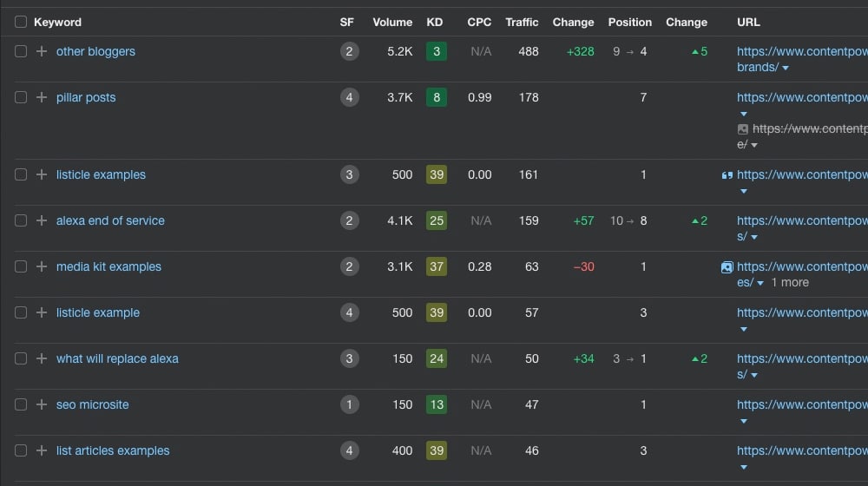Check the box for media kit examples
The image size is (868, 486).
click(x=21, y=266)
